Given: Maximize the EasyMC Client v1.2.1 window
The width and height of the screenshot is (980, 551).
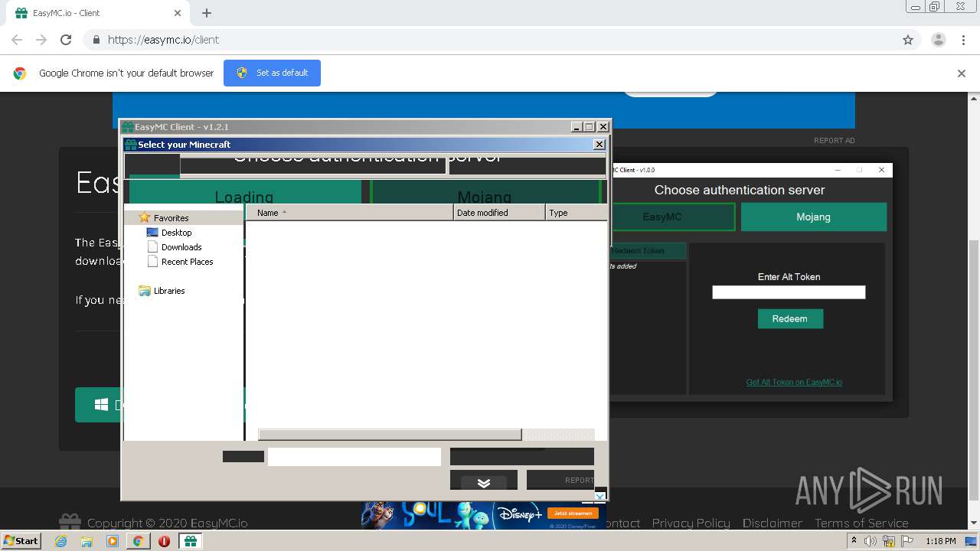Looking at the screenshot, I should click(589, 127).
